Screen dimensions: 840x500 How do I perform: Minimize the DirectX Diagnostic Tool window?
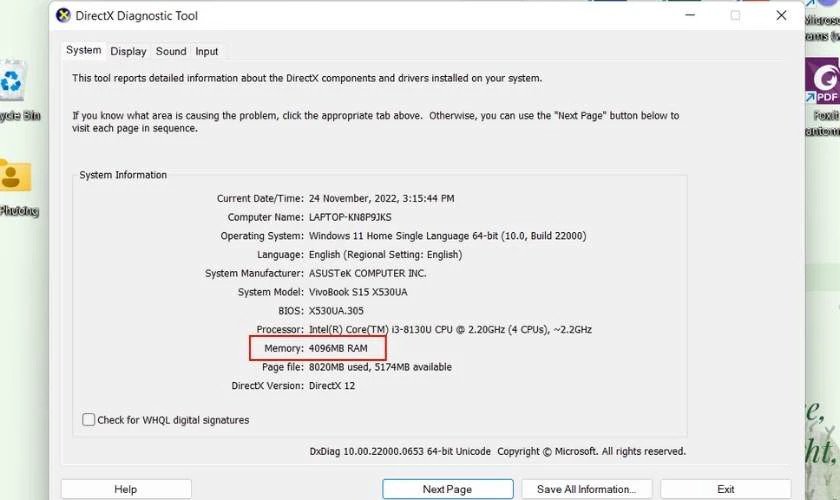(x=690, y=16)
